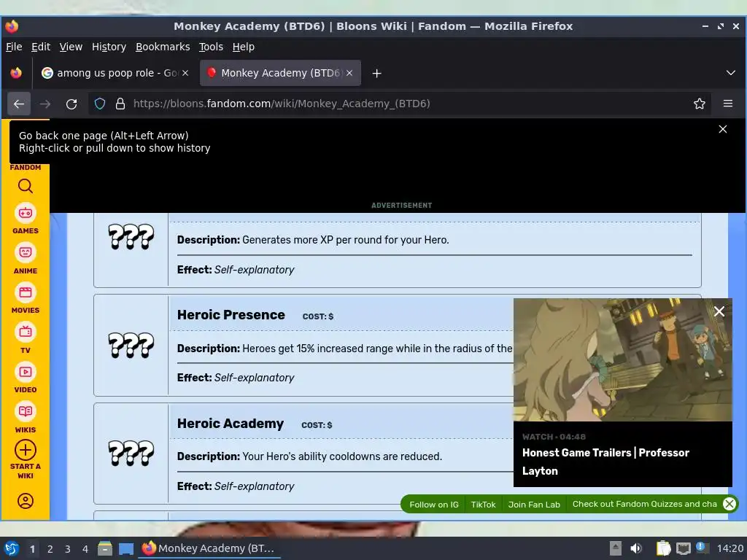The image size is (747, 560).
Task: Click the forward navigation arrow
Action: tap(45, 104)
